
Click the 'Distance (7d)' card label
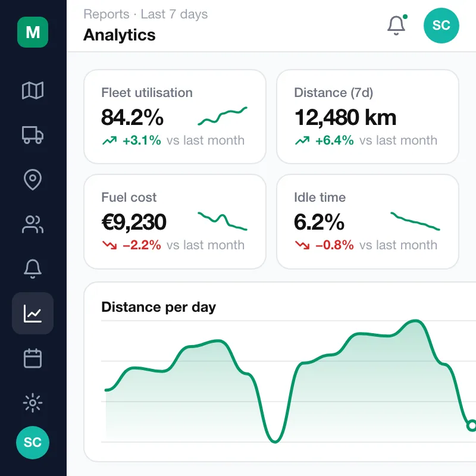click(334, 93)
